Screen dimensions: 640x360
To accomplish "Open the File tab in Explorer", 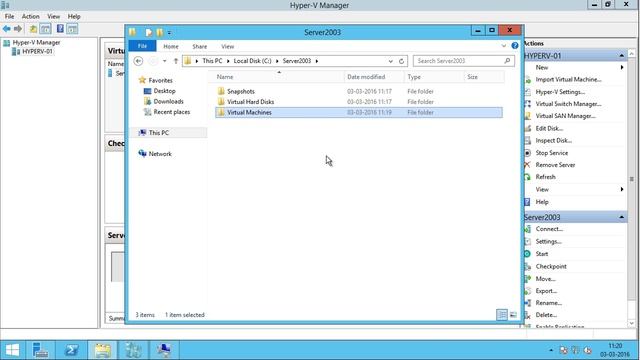I will 142,46.
